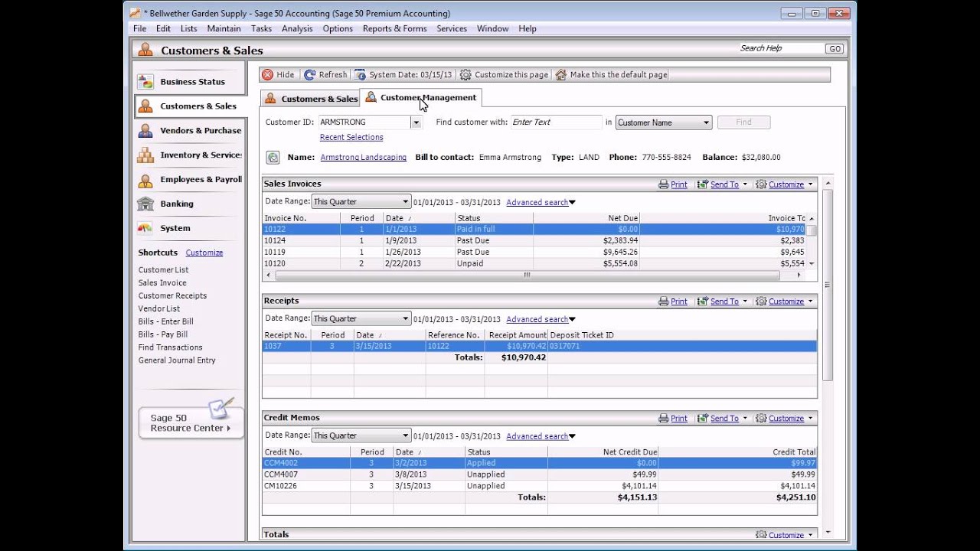Image resolution: width=980 pixels, height=551 pixels.
Task: Open Business Status navigation icon
Action: [145, 82]
